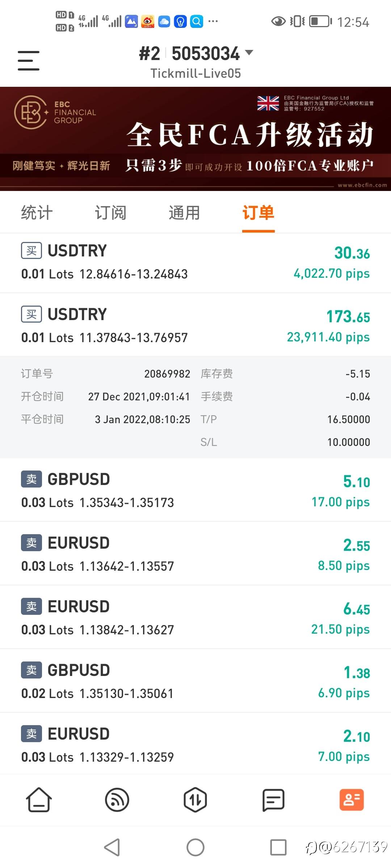Open the EBC Financial Group banner ad
391x868 pixels.
click(195, 139)
